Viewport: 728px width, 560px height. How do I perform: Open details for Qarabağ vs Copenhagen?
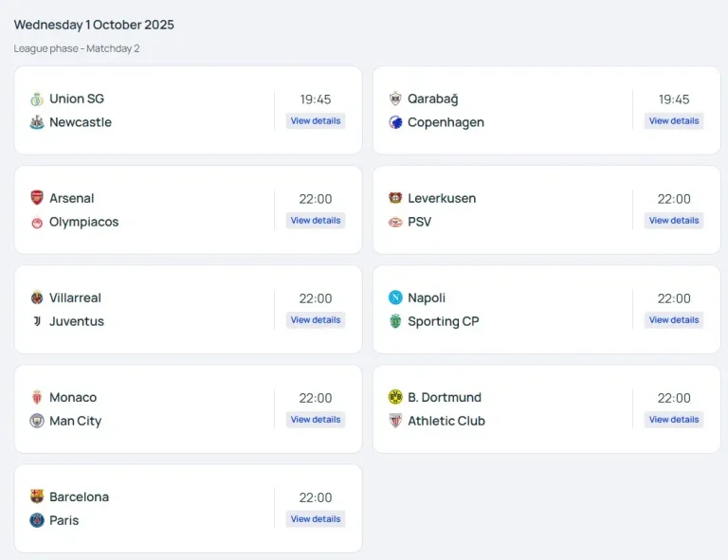(674, 121)
